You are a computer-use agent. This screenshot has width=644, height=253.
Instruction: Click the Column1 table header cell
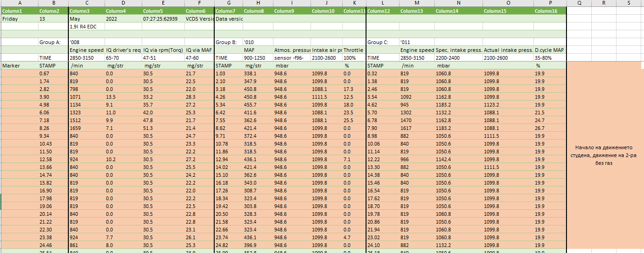click(19, 11)
